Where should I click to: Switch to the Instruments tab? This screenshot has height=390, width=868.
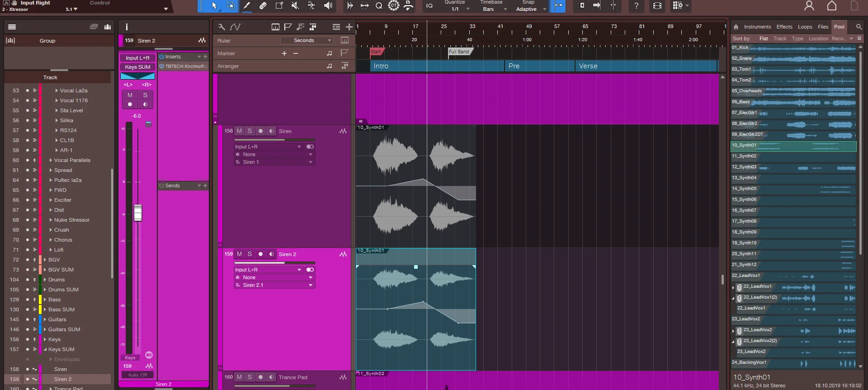click(757, 27)
